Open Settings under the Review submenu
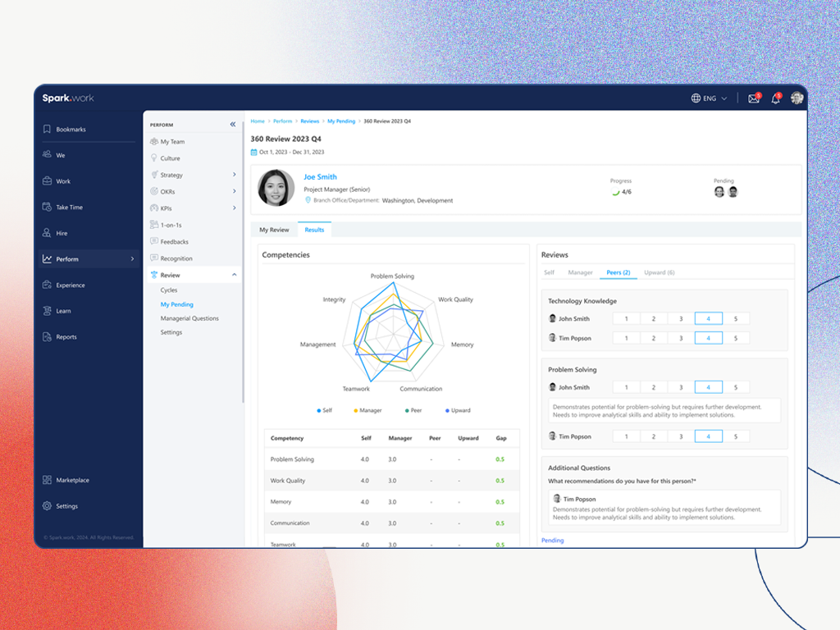 [171, 332]
